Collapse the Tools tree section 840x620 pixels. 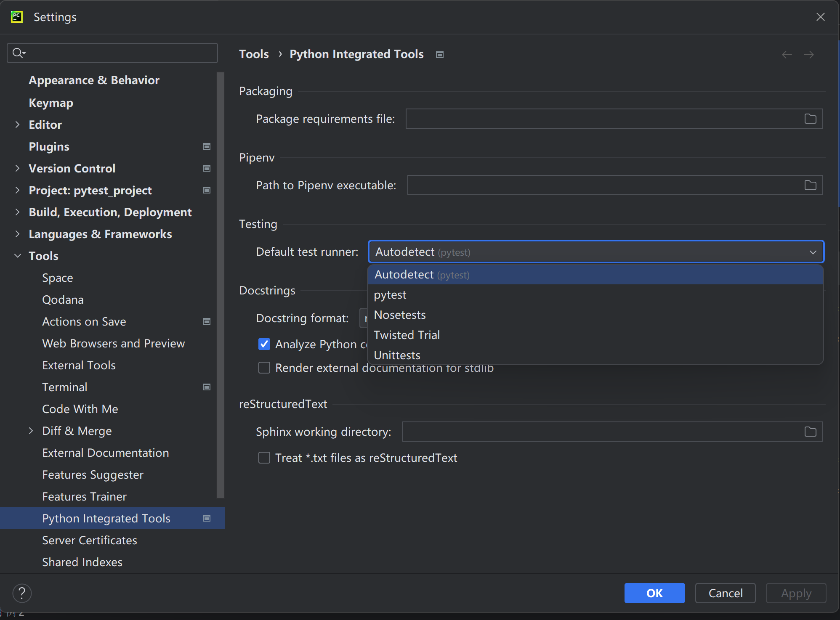tap(17, 256)
